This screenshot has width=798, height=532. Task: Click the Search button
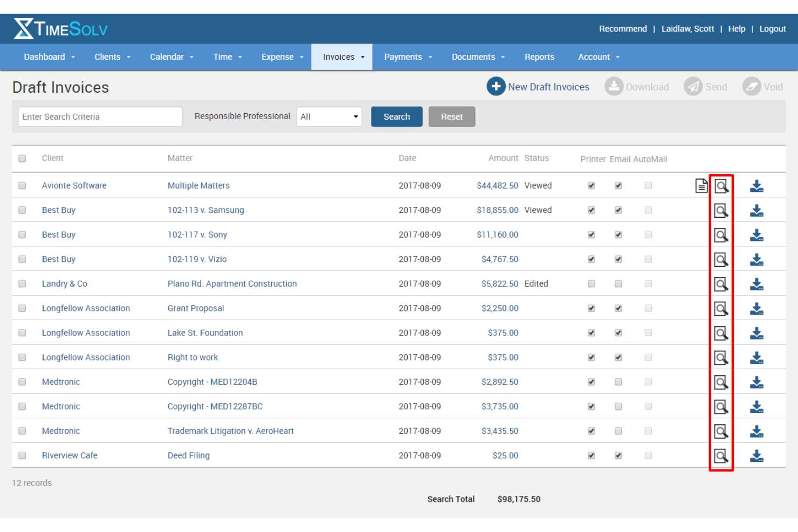point(397,116)
